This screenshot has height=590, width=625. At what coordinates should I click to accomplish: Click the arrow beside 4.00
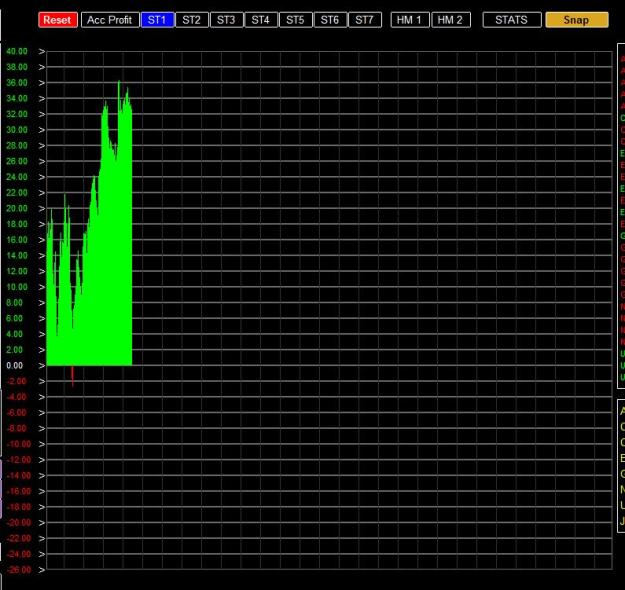42,334
